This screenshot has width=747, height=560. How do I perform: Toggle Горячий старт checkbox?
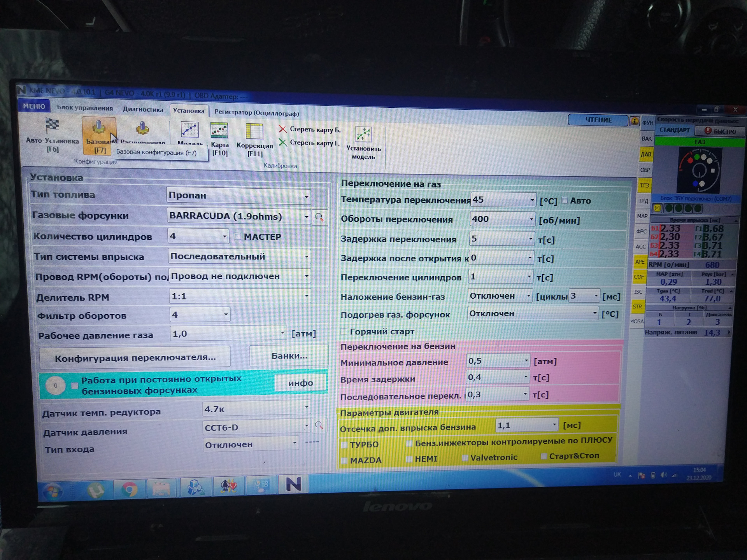[x=344, y=331]
